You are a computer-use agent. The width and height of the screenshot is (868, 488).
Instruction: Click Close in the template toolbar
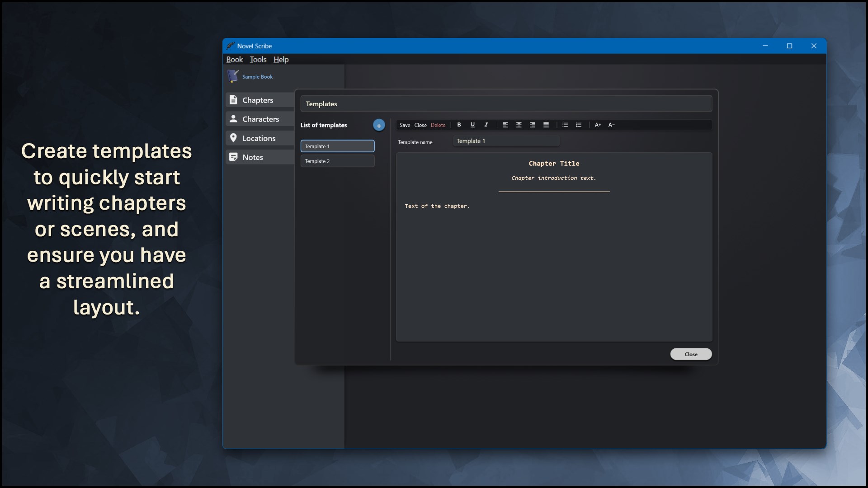tap(420, 125)
